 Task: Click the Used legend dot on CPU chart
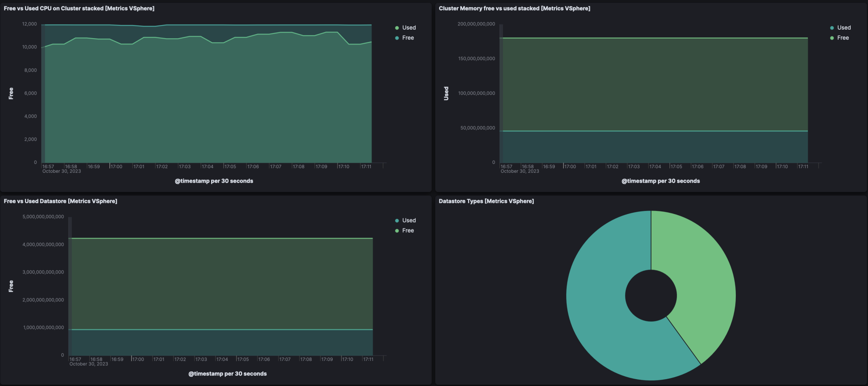click(396, 28)
